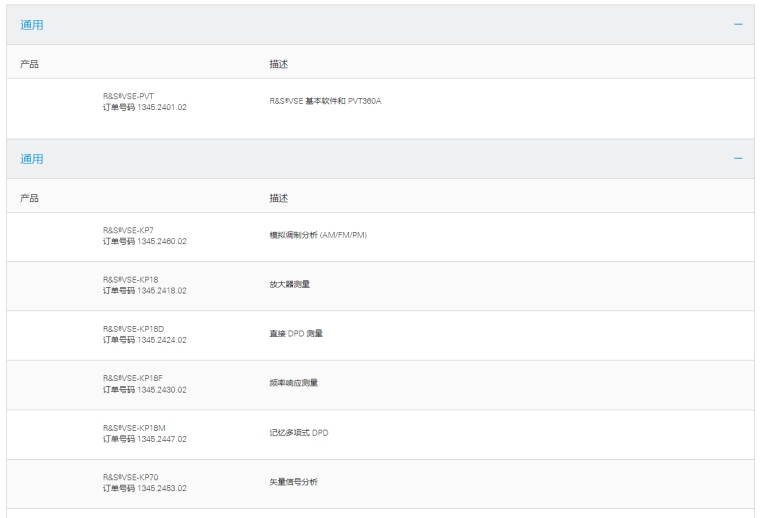Collapse the second 通用 section via minus icon
Image resolution: width=760 pixels, height=518 pixels.
coord(738,159)
